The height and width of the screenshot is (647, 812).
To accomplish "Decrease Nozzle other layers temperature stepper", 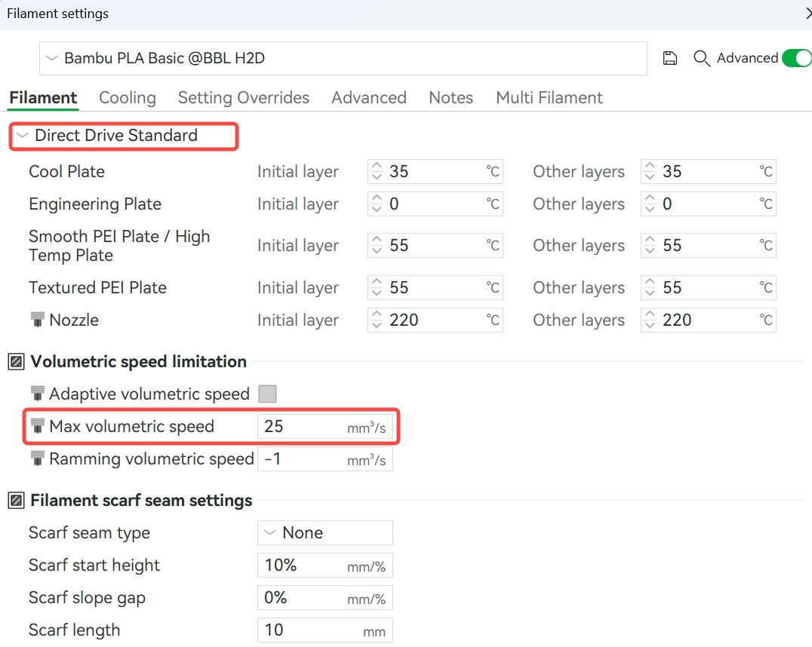I will tap(650, 325).
